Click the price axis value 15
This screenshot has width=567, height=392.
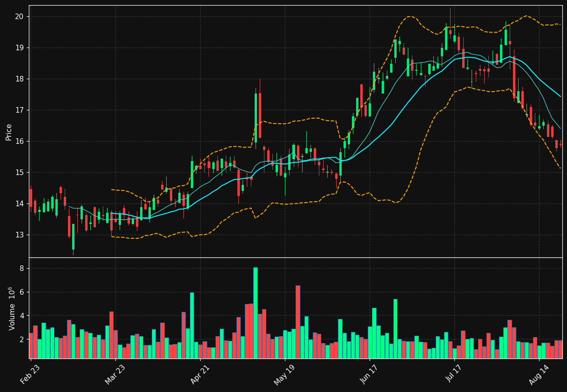click(x=19, y=172)
